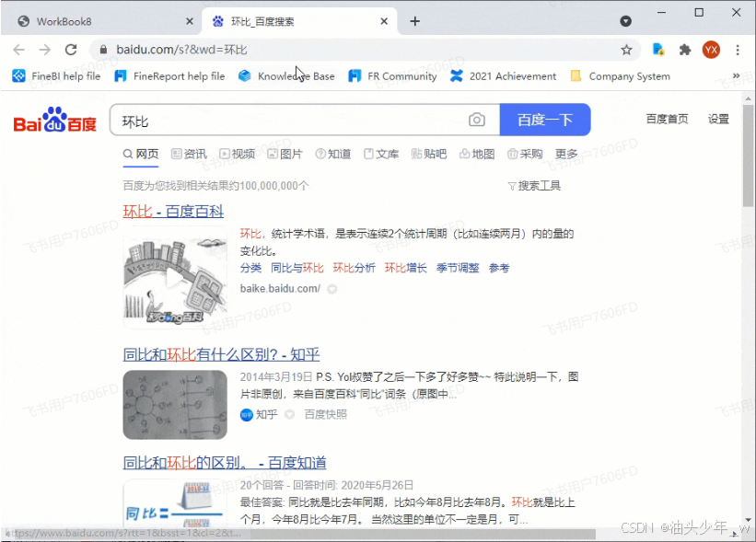Click the vertical scrollbar thumb
Screen dimensions: 756x542
748,156
